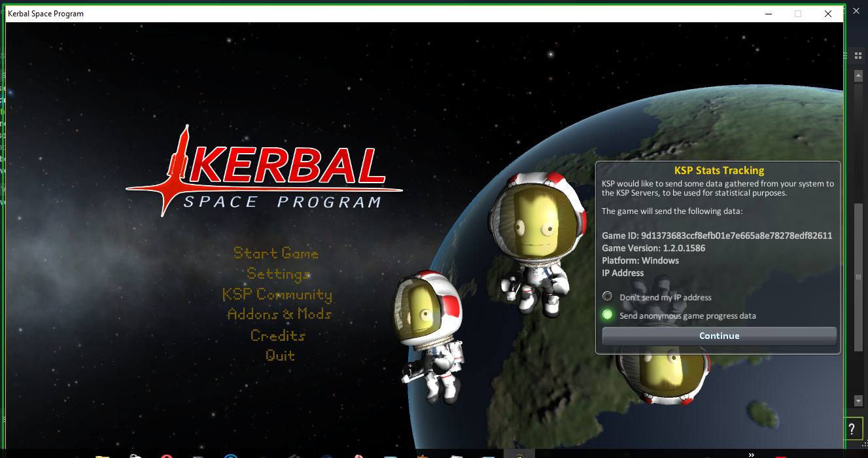Toggle "Send anonymous game progress data" off

click(x=608, y=315)
